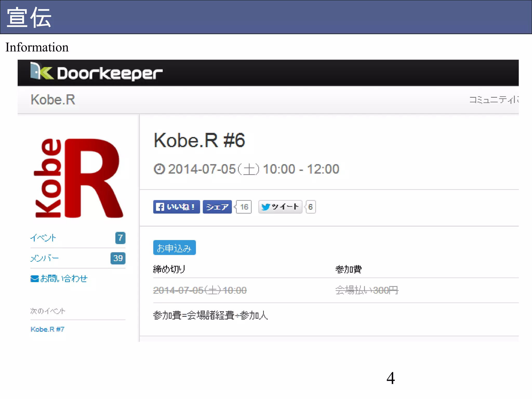Click the Doorkeeper brand name text
The width and height of the screenshot is (532, 399).
click(110, 74)
